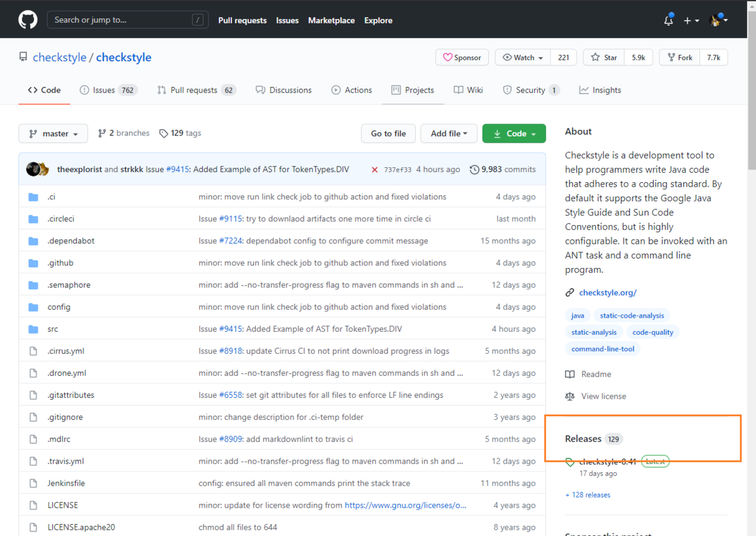Screen dimensions: 756x536
Task: Click the 737ef33 commit hash
Action: click(398, 170)
